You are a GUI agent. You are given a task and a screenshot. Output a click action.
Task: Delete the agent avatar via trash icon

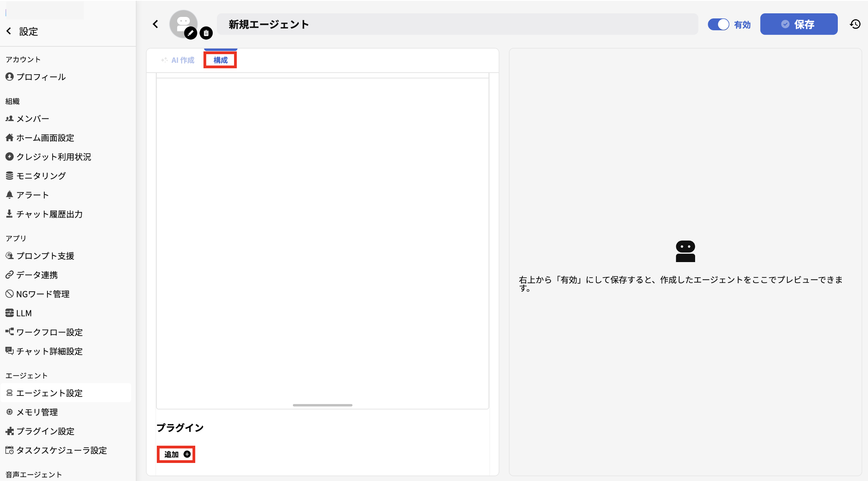pos(206,33)
